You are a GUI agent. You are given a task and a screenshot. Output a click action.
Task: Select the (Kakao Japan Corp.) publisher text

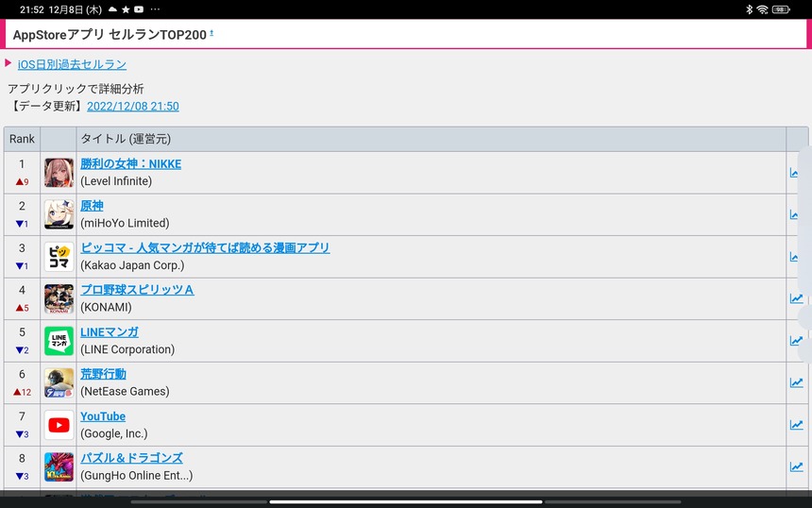(x=132, y=265)
